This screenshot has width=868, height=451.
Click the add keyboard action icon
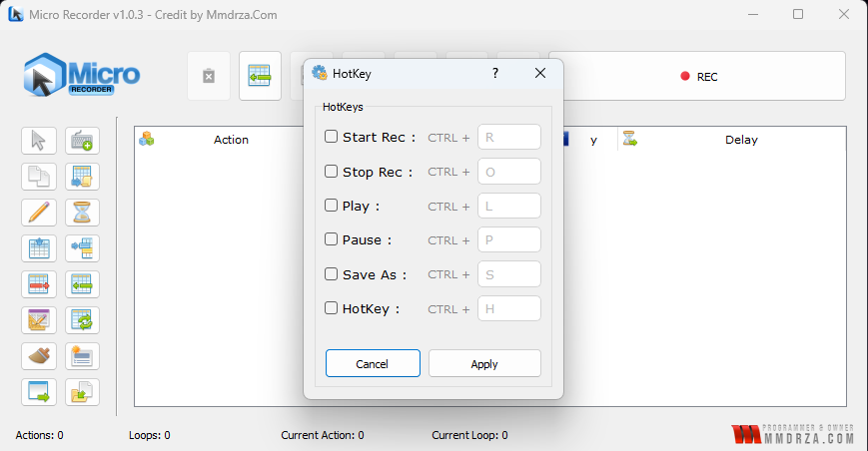pos(83,141)
